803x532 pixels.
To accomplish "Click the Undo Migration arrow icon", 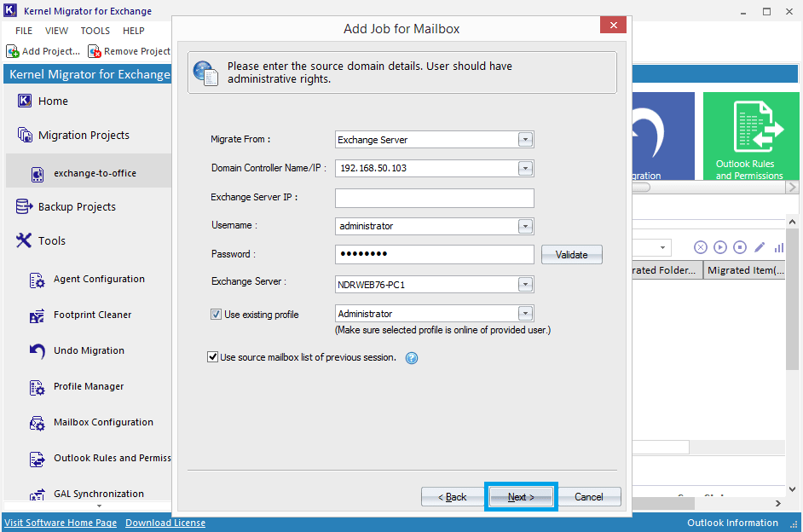I will pyautogui.click(x=37, y=351).
